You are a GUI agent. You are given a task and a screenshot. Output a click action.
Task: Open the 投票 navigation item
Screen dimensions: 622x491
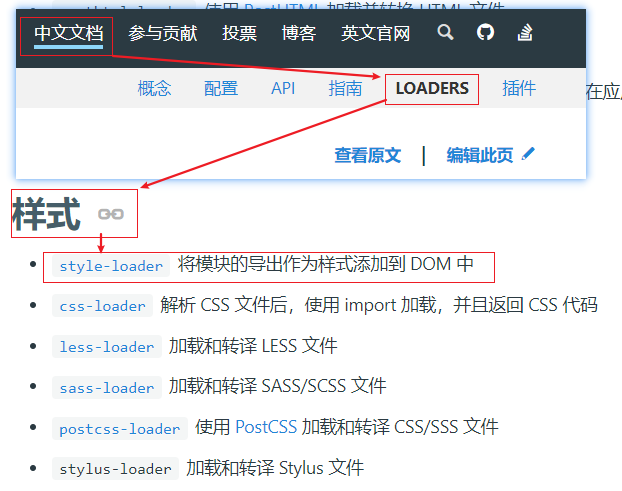pyautogui.click(x=239, y=33)
